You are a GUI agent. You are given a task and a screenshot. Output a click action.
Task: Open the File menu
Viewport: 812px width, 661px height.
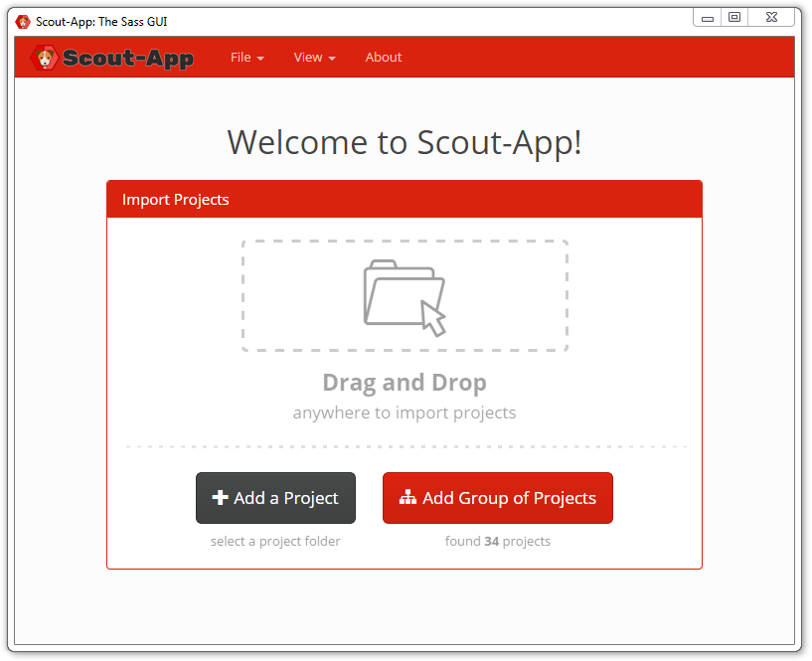(x=247, y=58)
